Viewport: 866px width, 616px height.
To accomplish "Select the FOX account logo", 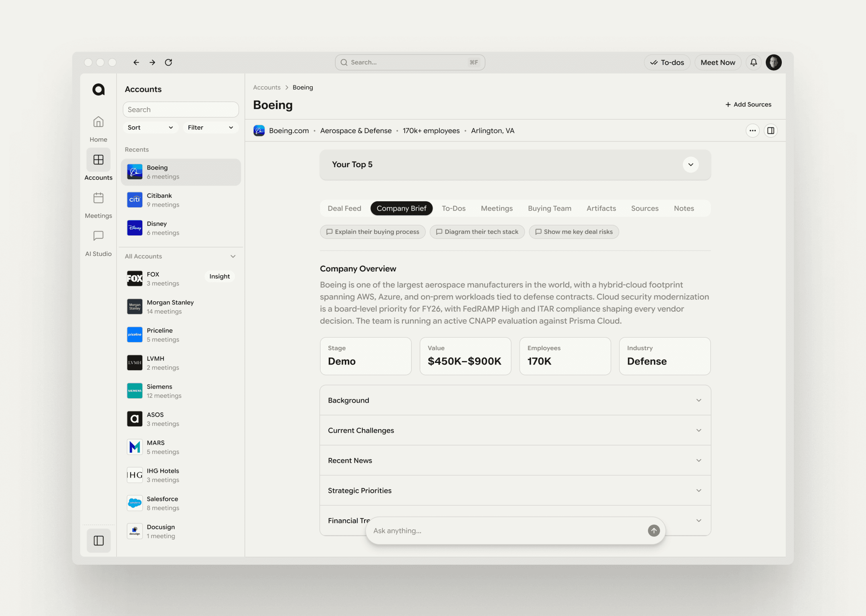I will [135, 278].
